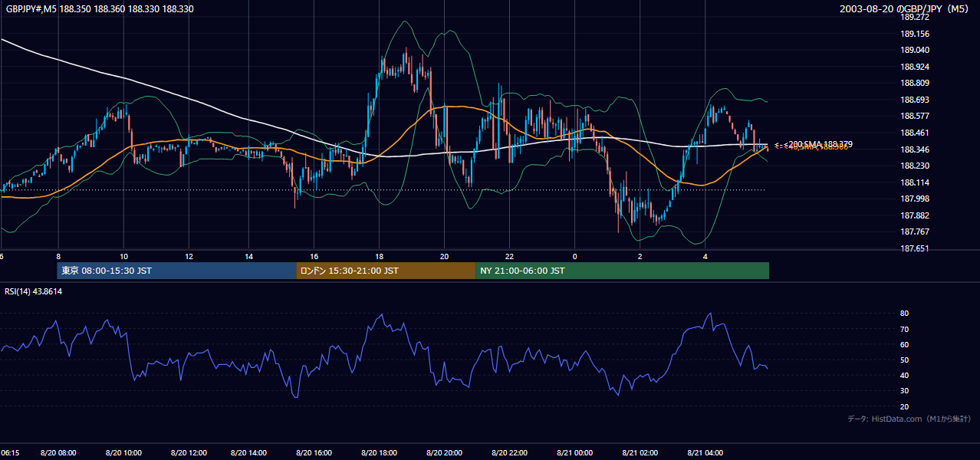The height and width of the screenshot is (460, 980).
Task: Click hour marker 14 under the price chart
Action: (249, 256)
